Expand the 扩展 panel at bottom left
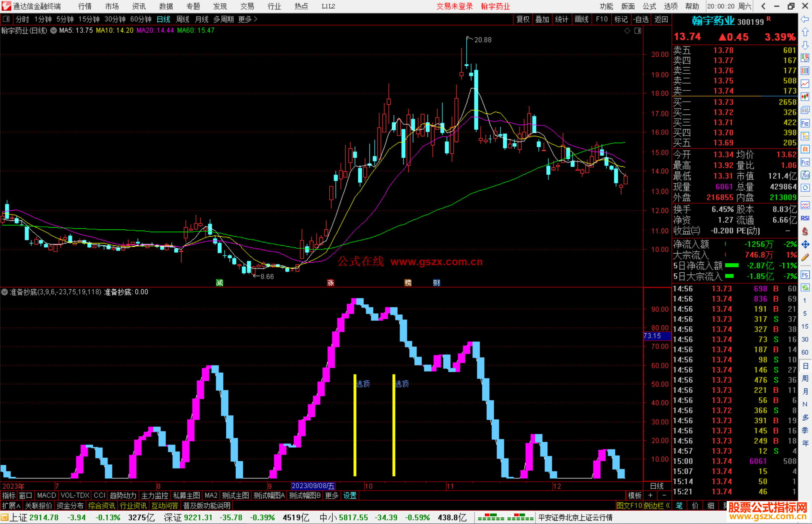Viewport: 812px width, 524px height. 11,506
